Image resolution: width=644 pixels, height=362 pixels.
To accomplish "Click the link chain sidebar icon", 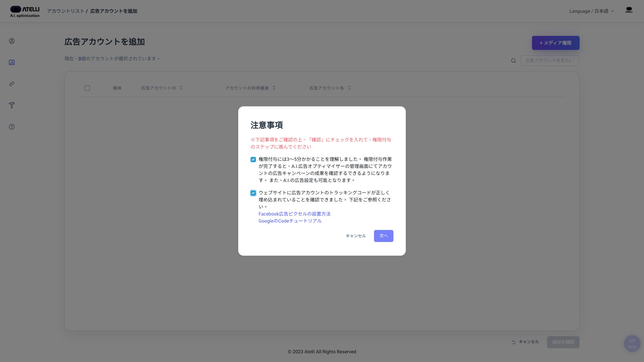I will pos(12,84).
